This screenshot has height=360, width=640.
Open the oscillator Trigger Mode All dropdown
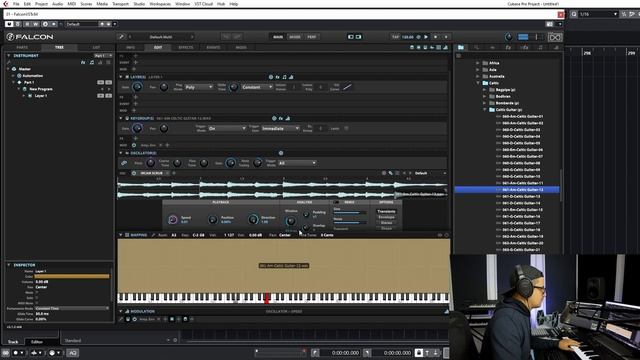coord(297,163)
